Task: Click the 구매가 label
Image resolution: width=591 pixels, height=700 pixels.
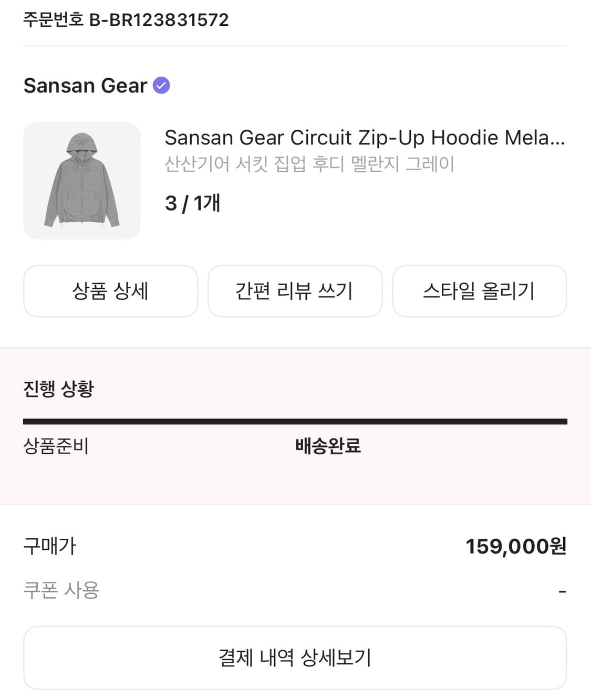Action: pyautogui.click(x=50, y=546)
